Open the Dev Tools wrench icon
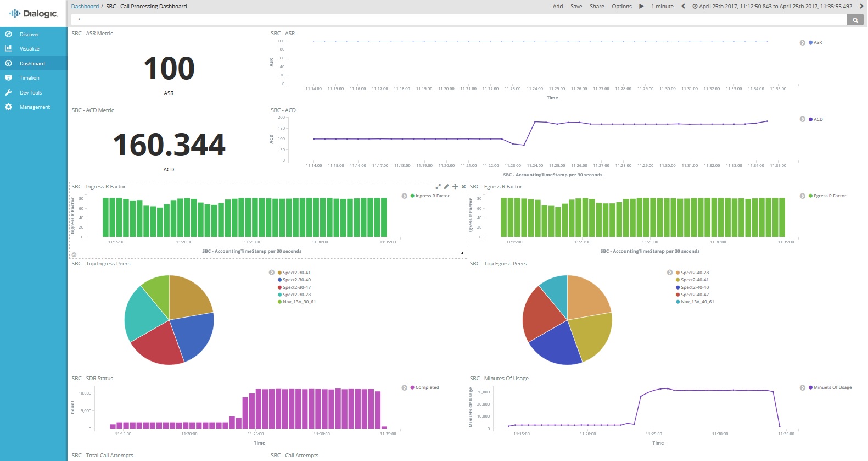Screen dimensions: 868x461 pyautogui.click(x=9, y=92)
